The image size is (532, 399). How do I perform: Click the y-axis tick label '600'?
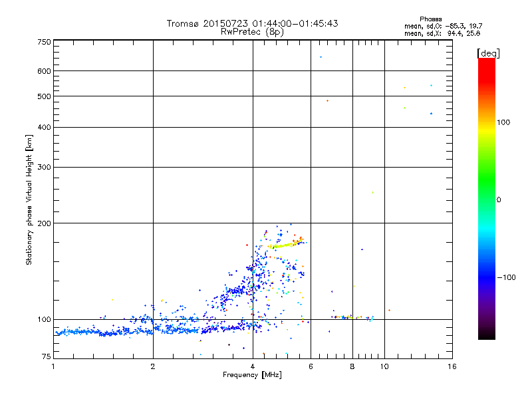coord(44,71)
